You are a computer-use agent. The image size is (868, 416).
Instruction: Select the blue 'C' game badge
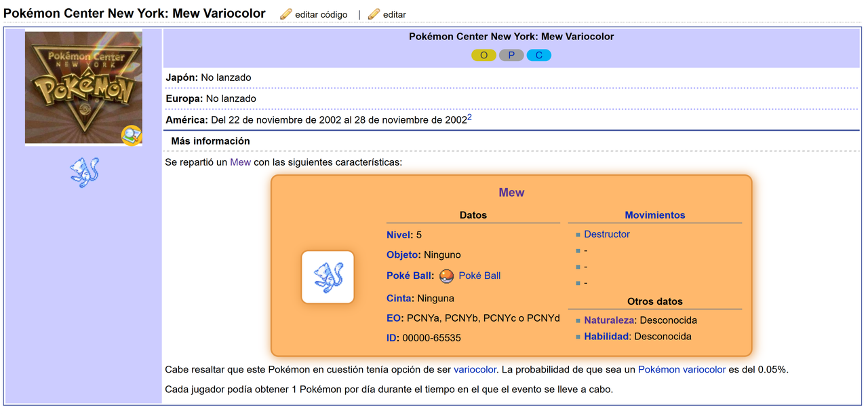539,55
